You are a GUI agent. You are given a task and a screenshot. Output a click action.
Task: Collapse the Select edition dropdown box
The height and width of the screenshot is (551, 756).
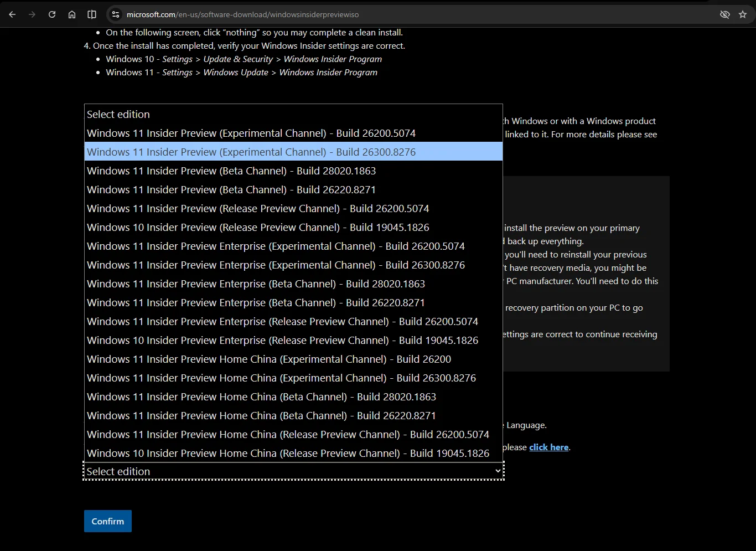[293, 471]
